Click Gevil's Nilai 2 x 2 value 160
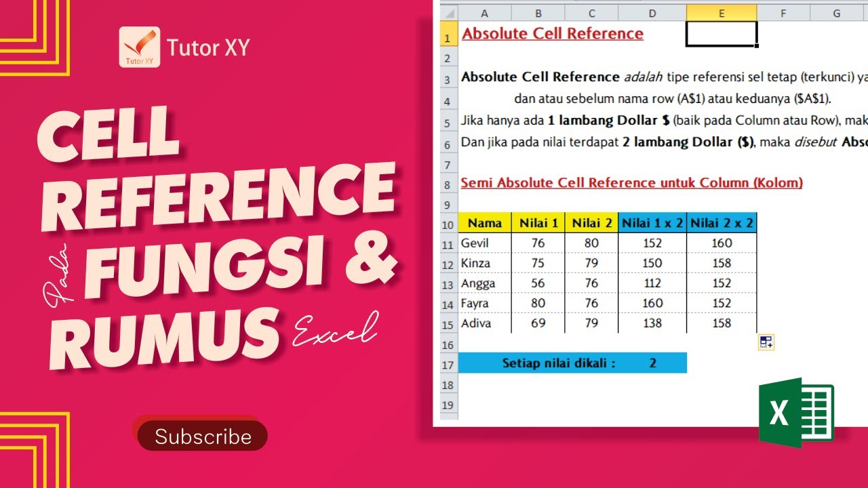The width and height of the screenshot is (868, 488). coord(722,243)
